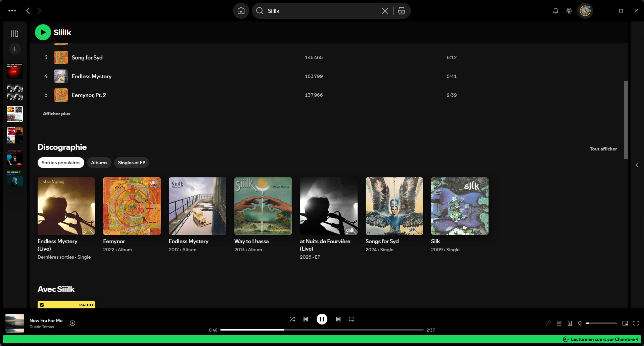Create a new playlist with plus button

(x=15, y=49)
